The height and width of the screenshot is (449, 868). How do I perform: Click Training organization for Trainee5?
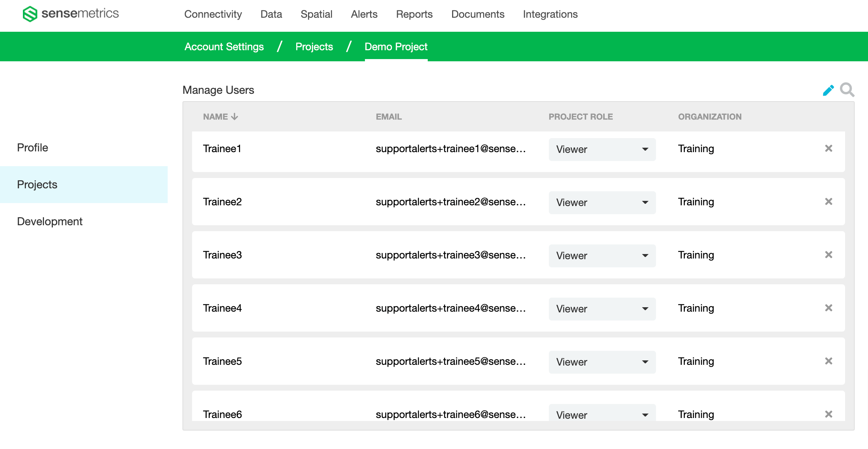[696, 361]
